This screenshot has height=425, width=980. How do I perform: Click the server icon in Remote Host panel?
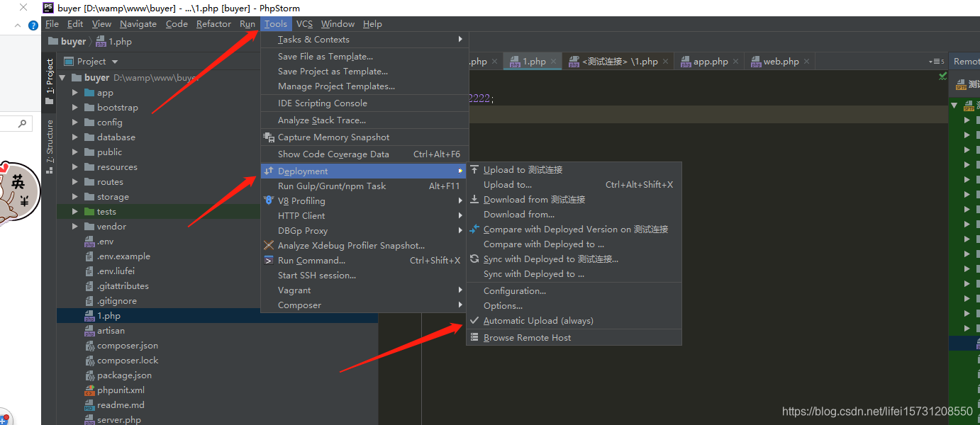961,85
